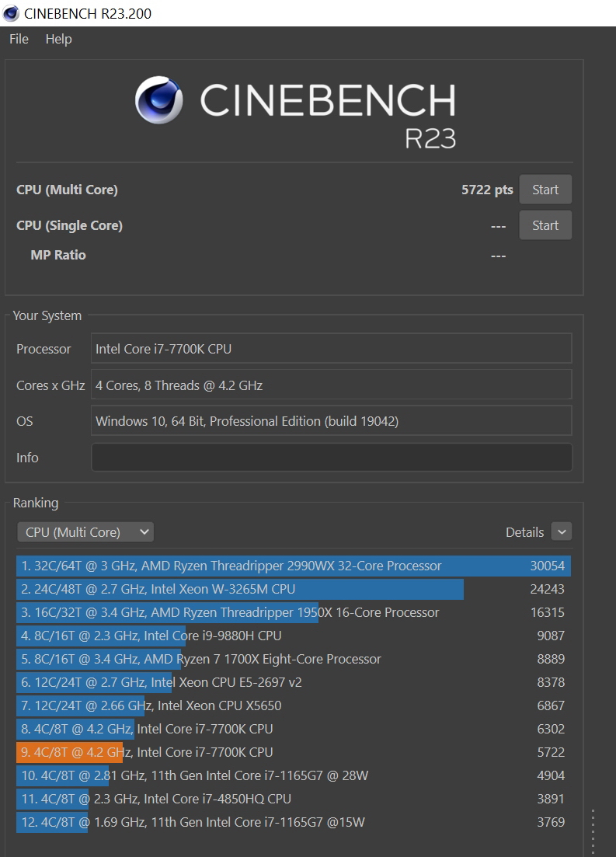This screenshot has height=857, width=616.
Task: Click into the Info text field
Action: (332, 458)
